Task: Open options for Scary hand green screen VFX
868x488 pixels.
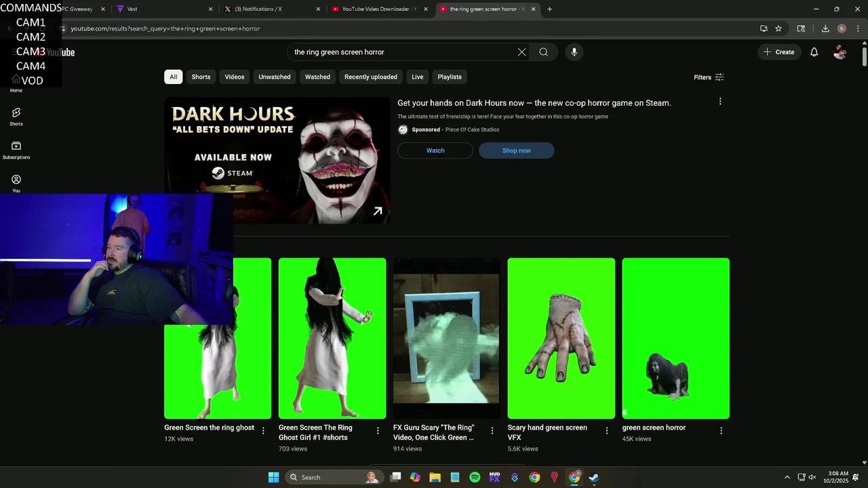Action: click(607, 430)
